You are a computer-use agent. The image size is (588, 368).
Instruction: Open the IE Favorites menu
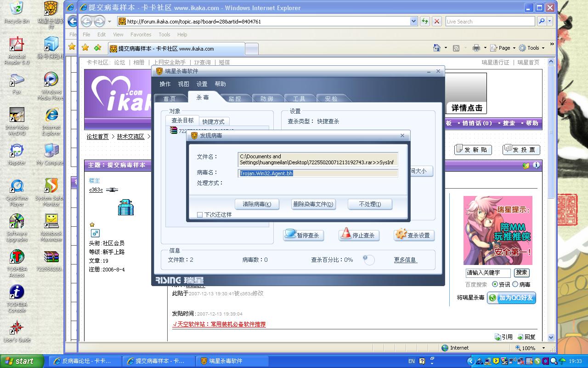(x=141, y=34)
